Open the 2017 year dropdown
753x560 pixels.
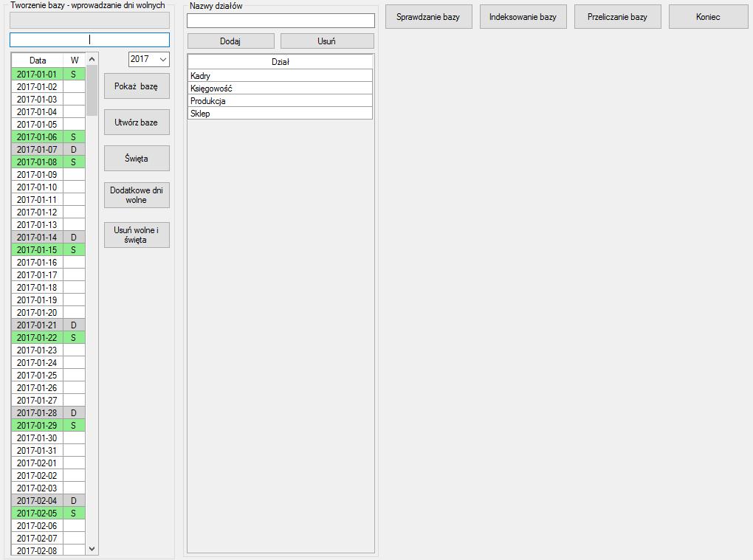point(149,59)
